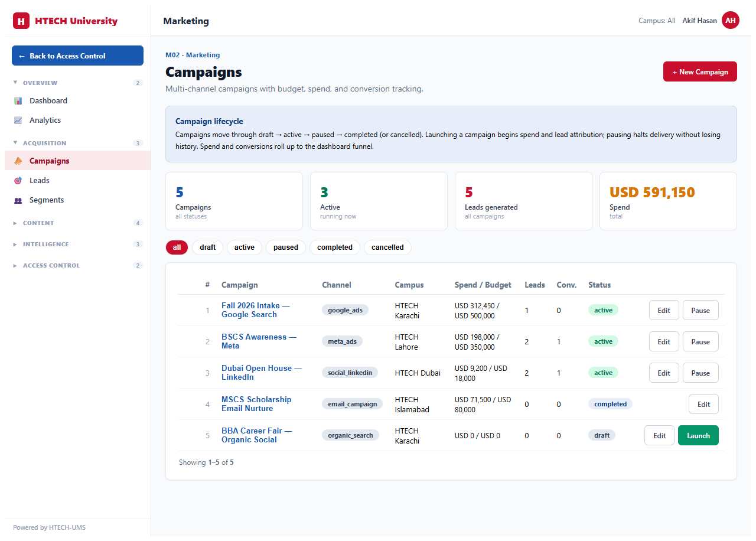Click the google_ads channel tag
The image size is (756, 541).
[x=345, y=310]
